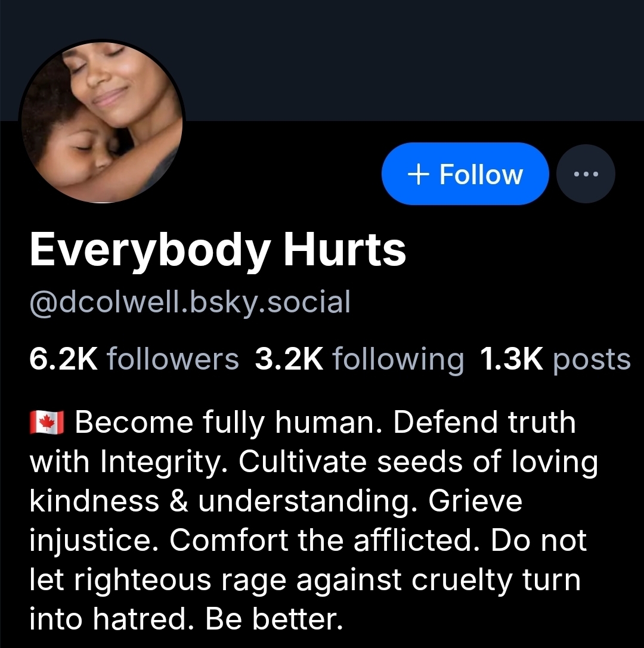Screen dimensions: 644x648
Task: Click the Canadian flag emoji in bio
Action: tap(47, 422)
